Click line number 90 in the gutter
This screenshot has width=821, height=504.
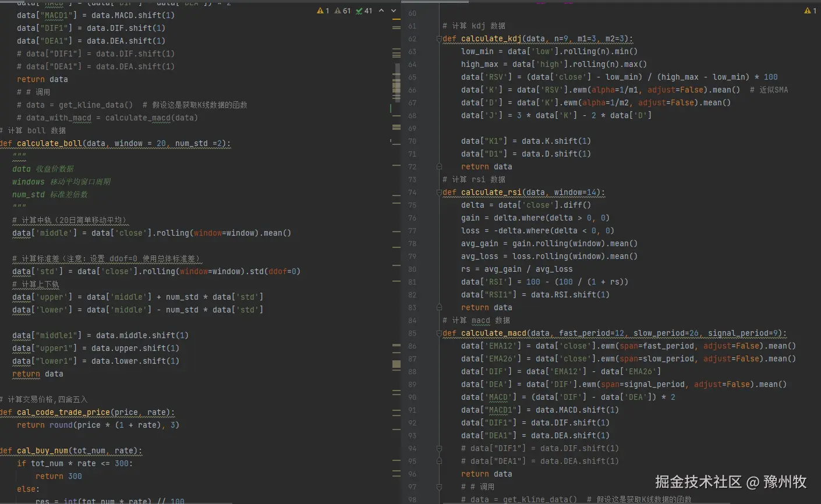pos(412,397)
